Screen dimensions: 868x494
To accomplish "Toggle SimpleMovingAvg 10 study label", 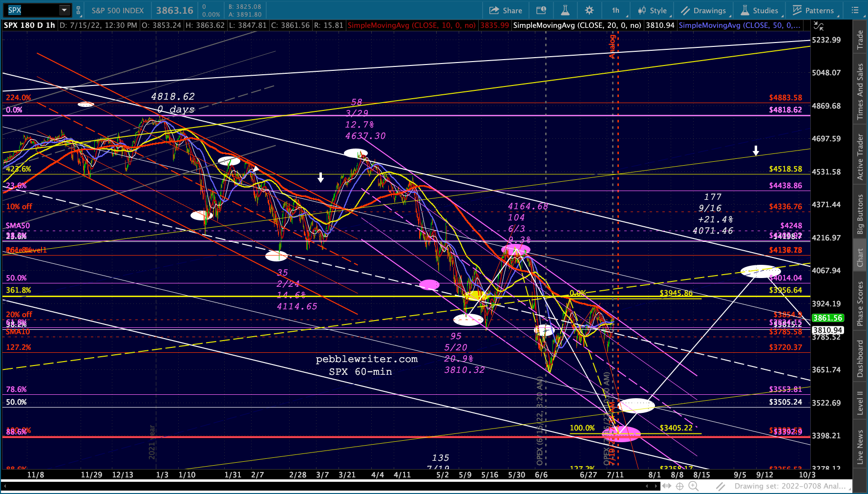I will (411, 25).
